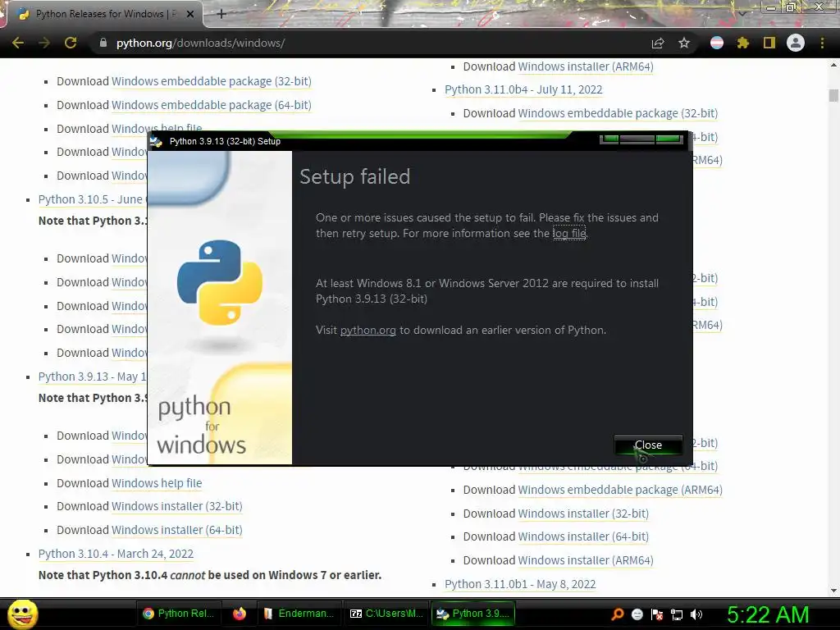Click page scrollbar up arrow

point(833,65)
